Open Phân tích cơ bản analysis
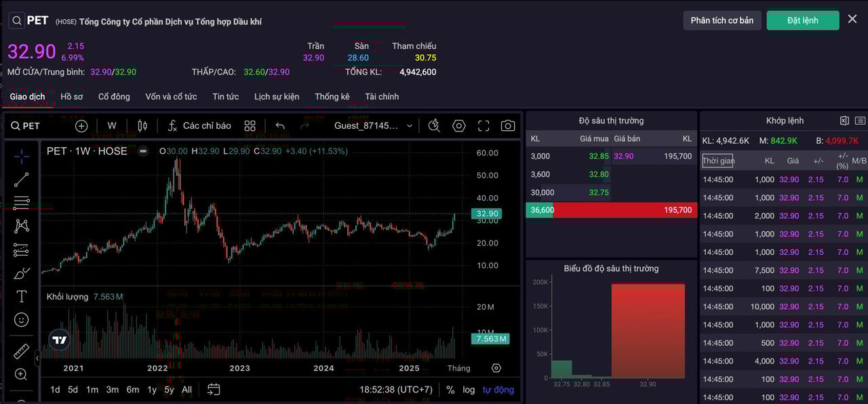Viewport: 868px width, 404px height. (722, 20)
